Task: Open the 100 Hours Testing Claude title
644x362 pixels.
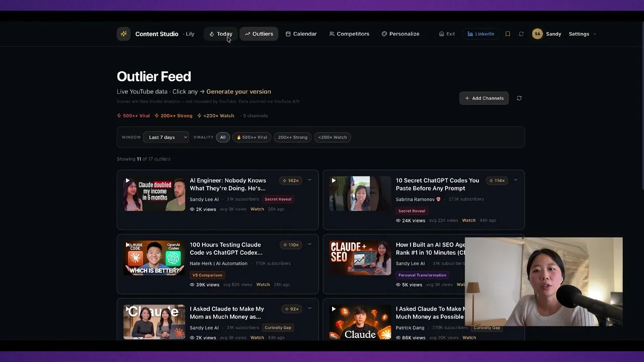Action: 226,249
